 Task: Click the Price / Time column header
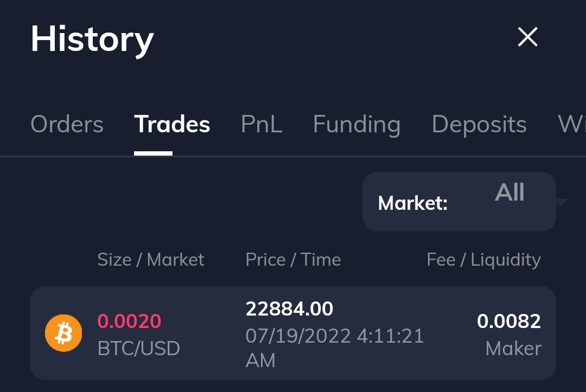(x=293, y=260)
